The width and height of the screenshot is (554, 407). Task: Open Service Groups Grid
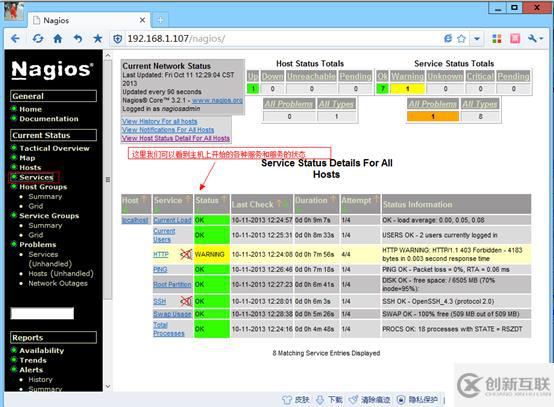36,235
